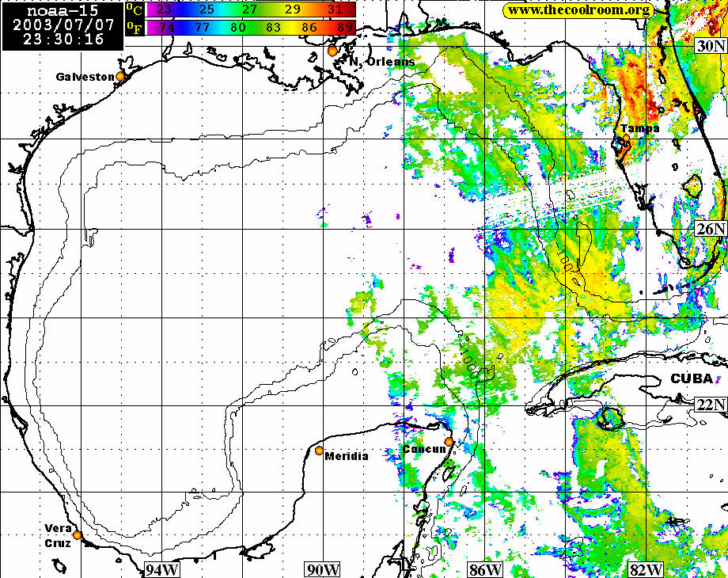The width and height of the screenshot is (728, 578).
Task: Click the Cancun text label
Action: pyautogui.click(x=424, y=449)
